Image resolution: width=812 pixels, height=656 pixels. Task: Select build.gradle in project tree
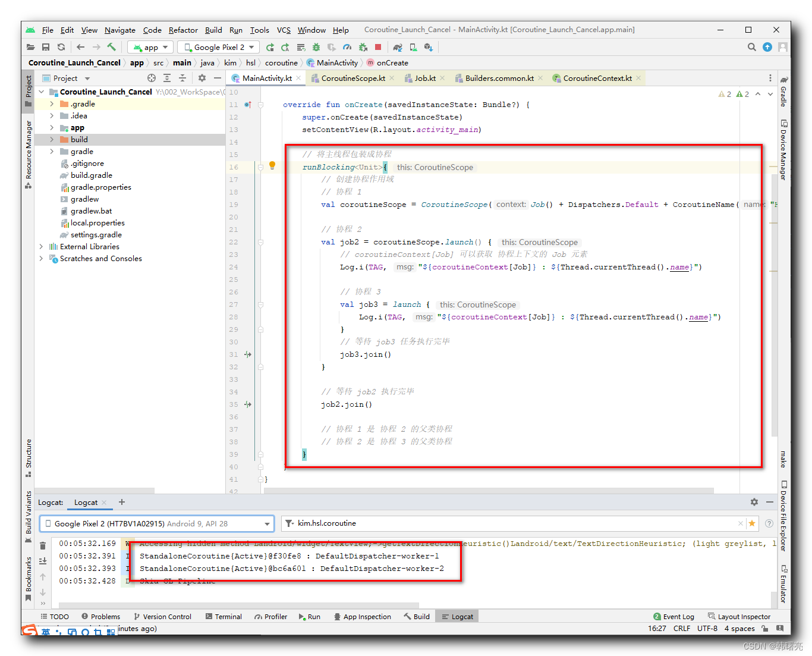[x=92, y=175]
